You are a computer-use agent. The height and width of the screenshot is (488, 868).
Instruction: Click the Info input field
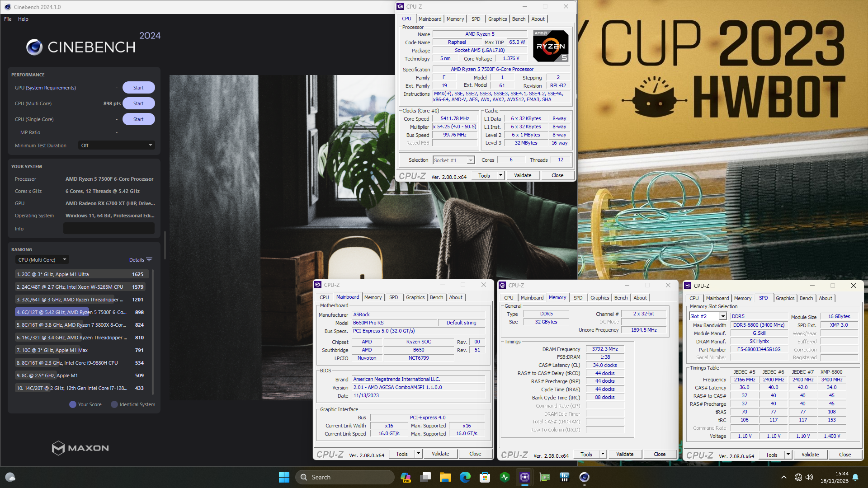point(109,229)
